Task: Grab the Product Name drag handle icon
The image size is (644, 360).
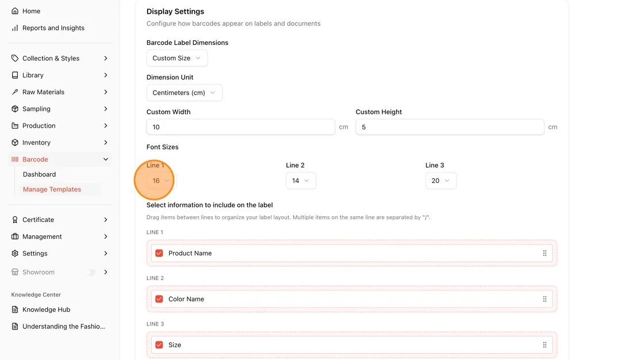Action: [545, 253]
